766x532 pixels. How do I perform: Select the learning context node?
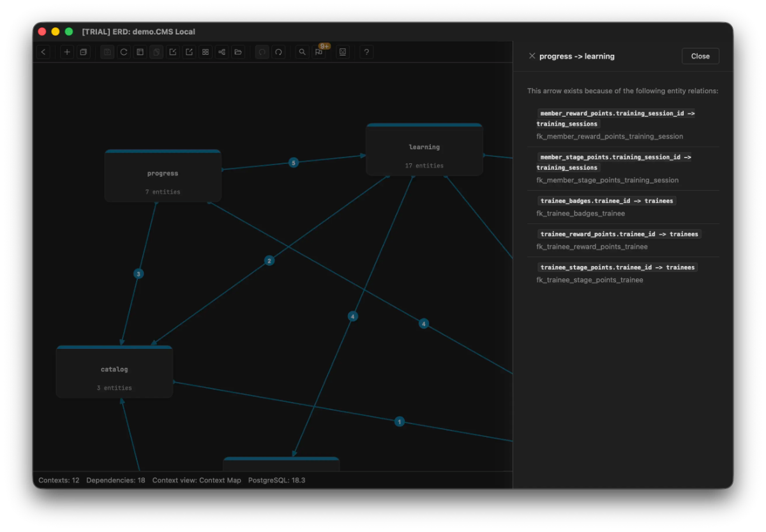pos(424,149)
